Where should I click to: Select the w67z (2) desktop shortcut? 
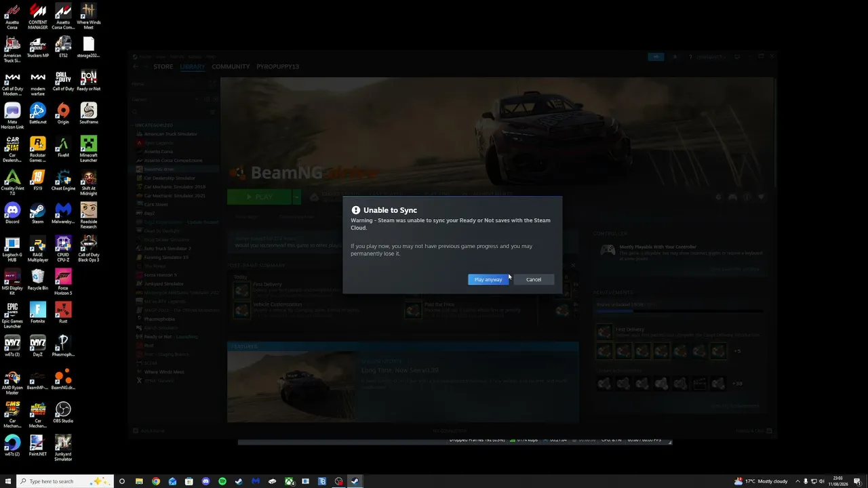click(12, 446)
